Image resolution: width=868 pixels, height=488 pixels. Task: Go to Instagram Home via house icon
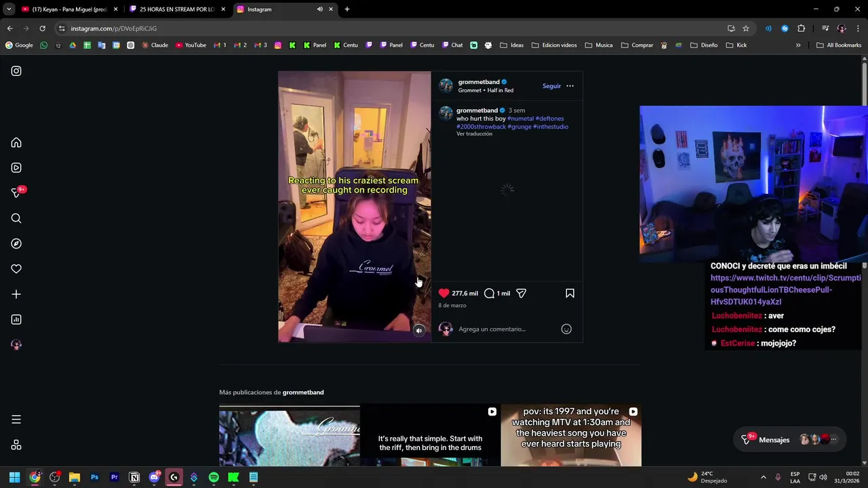click(16, 143)
